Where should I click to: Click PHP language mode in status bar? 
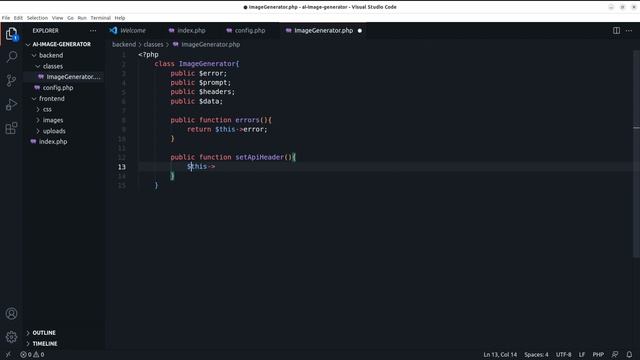[x=598, y=355]
